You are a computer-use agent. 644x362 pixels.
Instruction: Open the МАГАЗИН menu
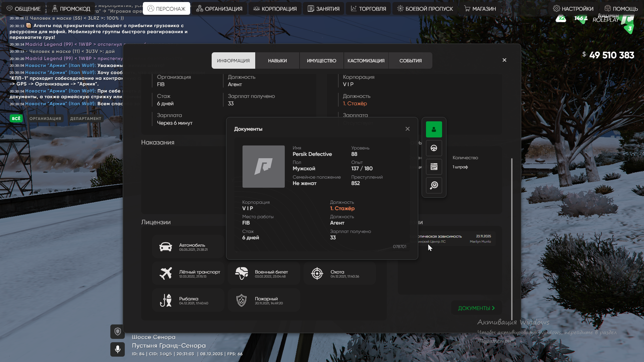coord(480,9)
